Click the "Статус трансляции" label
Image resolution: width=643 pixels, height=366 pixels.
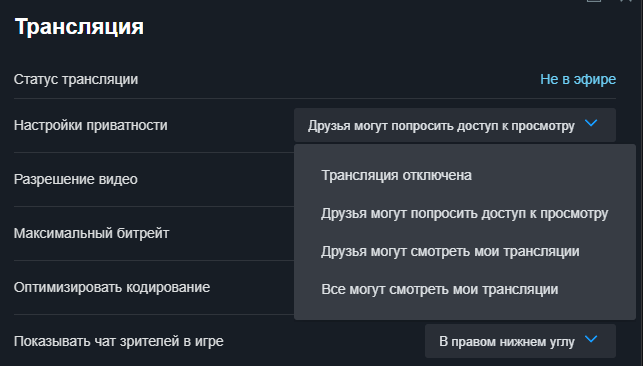pos(76,79)
